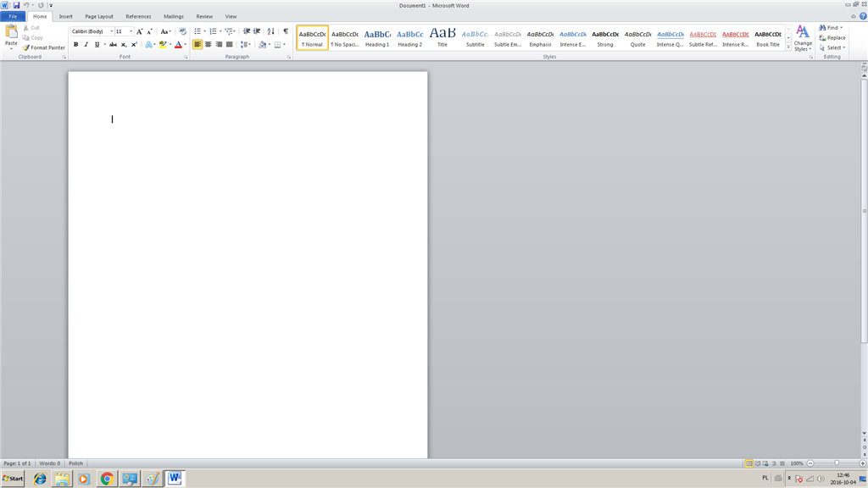This screenshot has width=868, height=488.
Task: Open Windows Explorer folder in taskbar
Action: 62,479
